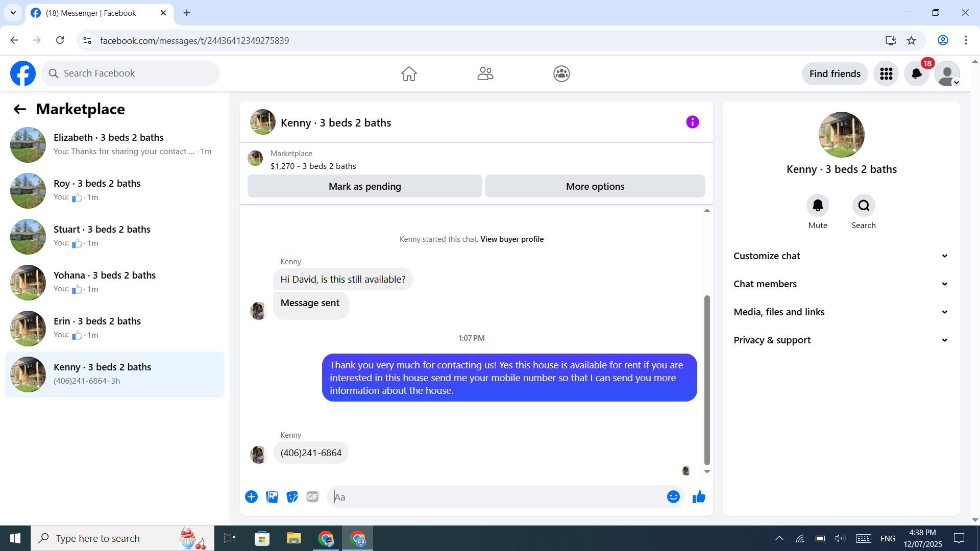
Task: Open Elizabeth's 3 beds 2 baths conversation
Action: pyautogui.click(x=115, y=144)
